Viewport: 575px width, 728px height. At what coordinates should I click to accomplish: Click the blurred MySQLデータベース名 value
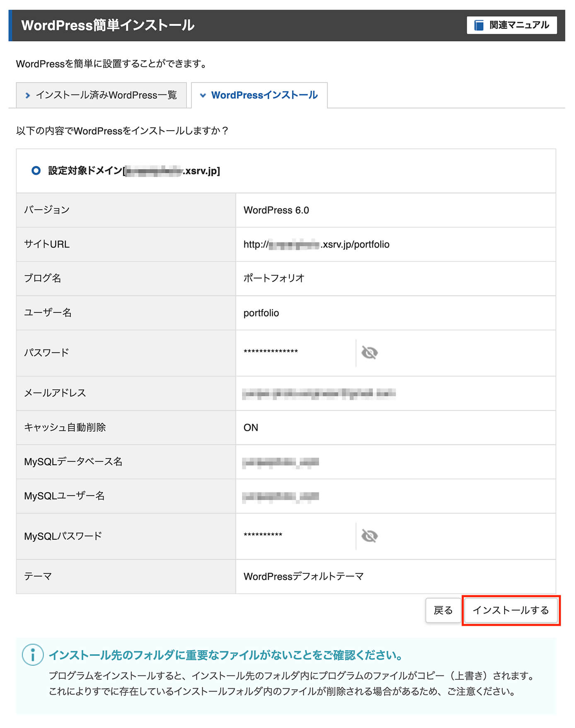(x=280, y=462)
